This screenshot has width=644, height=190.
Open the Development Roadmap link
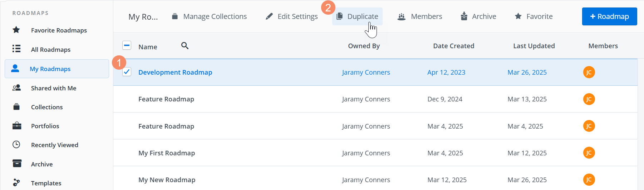coord(175,72)
